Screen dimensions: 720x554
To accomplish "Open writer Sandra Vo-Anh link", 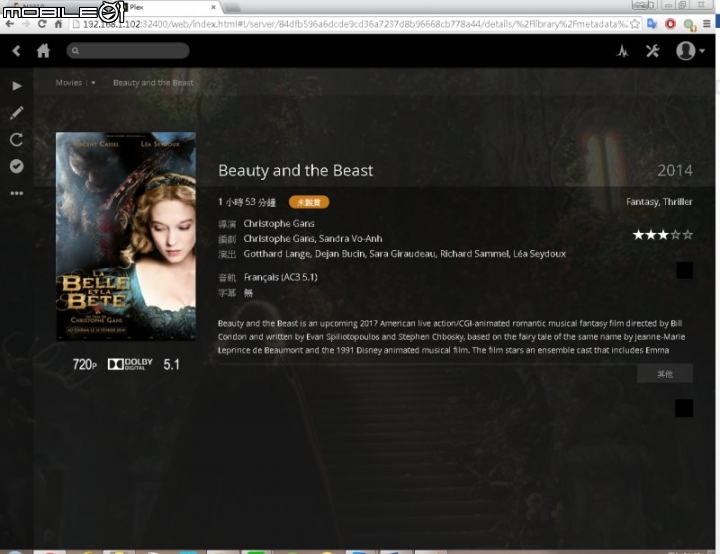I will coord(350,239).
